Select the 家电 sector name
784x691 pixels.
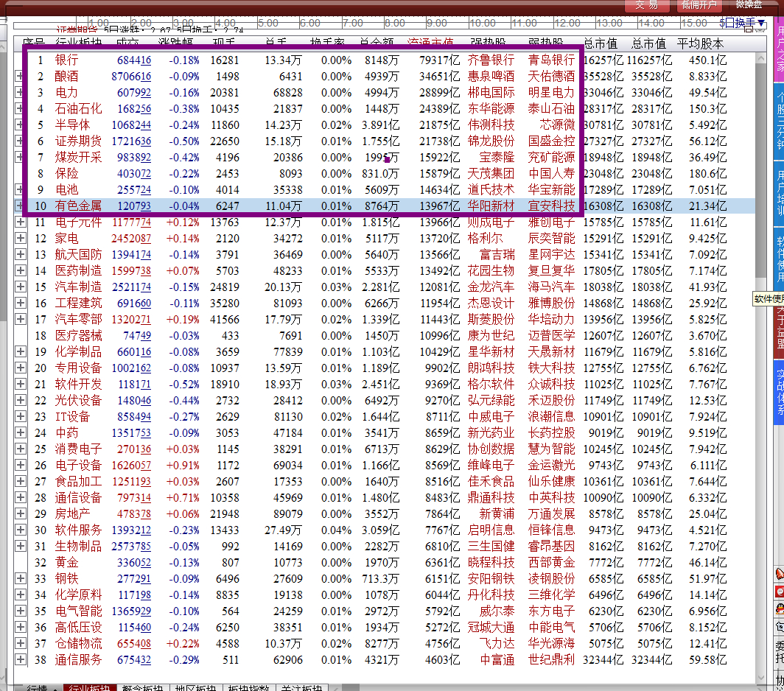point(66,238)
